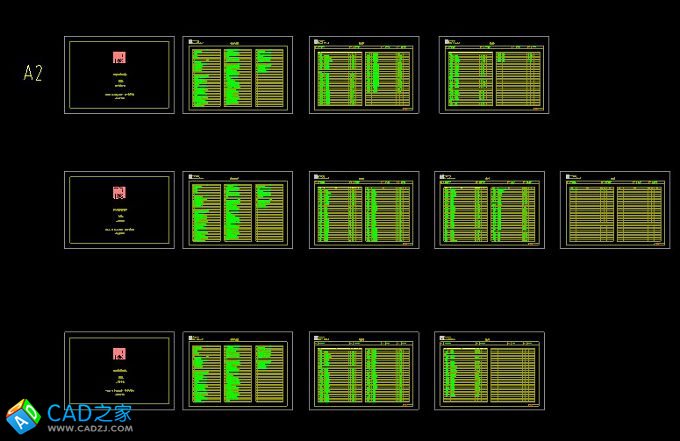
Task: Click the red logo on top-row cover sheet
Action: click(x=119, y=58)
